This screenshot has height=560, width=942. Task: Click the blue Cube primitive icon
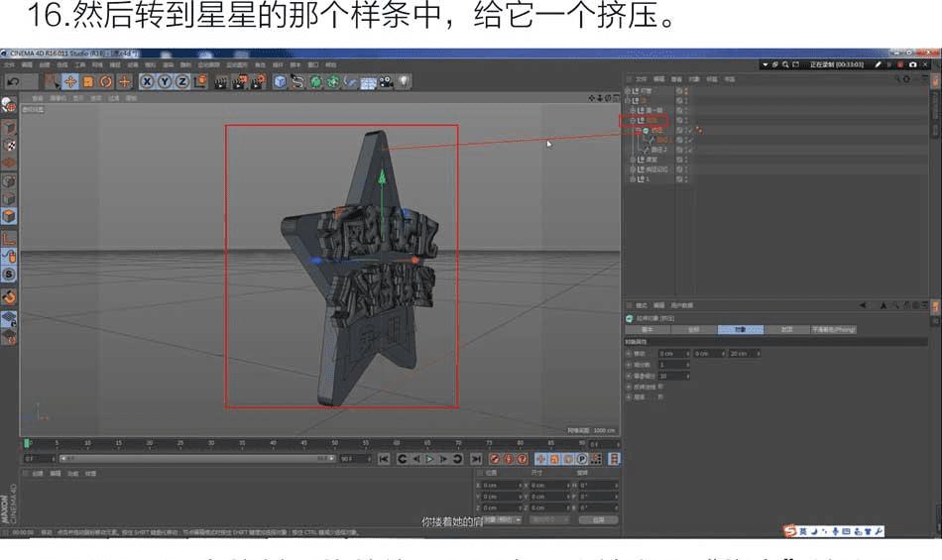[280, 81]
